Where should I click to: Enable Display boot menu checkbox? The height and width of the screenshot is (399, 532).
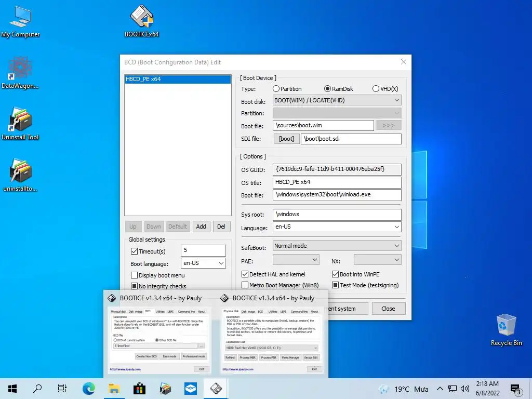click(135, 275)
